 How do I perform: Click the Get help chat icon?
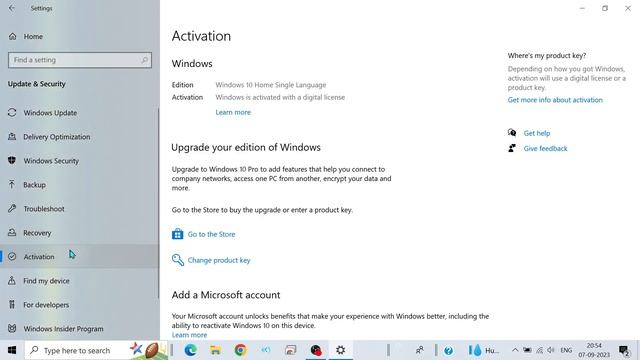click(512, 133)
